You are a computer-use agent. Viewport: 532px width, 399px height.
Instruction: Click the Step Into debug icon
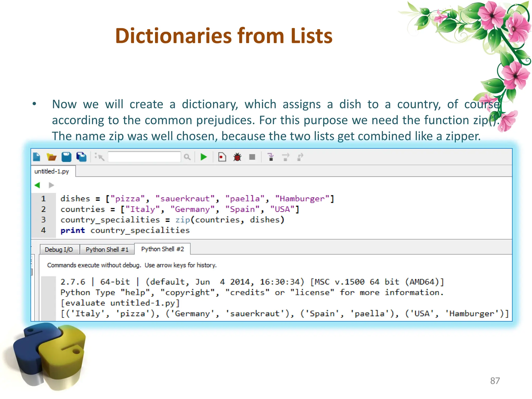pyautogui.click(x=271, y=157)
